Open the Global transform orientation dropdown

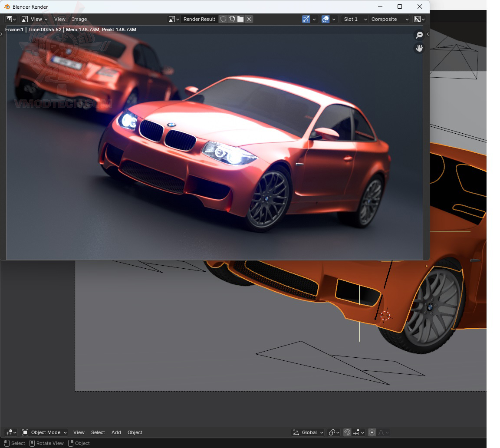pos(308,432)
